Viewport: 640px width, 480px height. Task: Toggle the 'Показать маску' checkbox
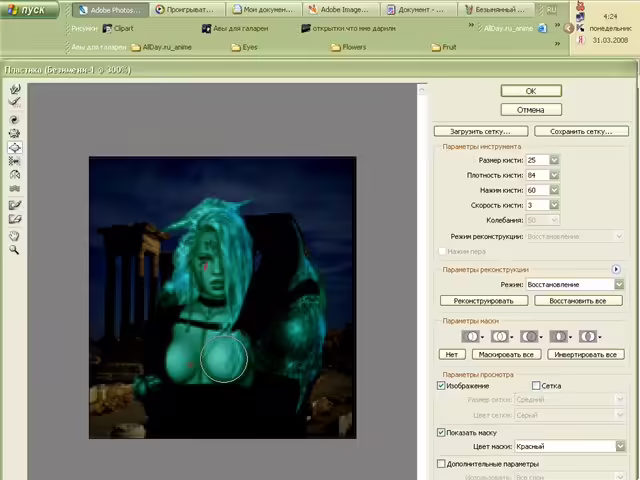coord(441,432)
